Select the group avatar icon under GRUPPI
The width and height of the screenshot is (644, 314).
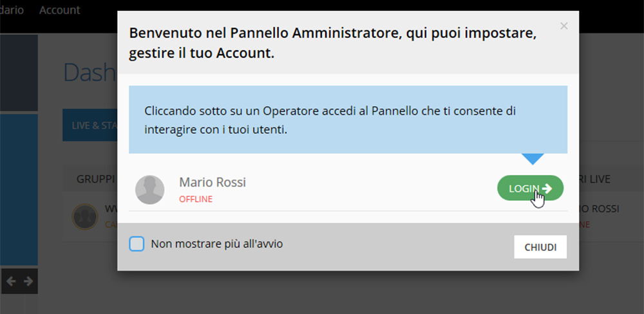point(85,216)
